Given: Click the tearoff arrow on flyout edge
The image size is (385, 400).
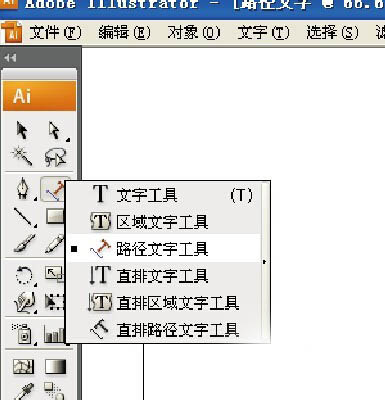Looking at the screenshot, I should coord(265,262).
